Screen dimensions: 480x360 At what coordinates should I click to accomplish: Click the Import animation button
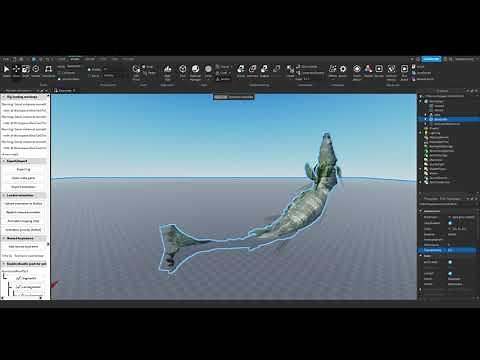click(23, 187)
